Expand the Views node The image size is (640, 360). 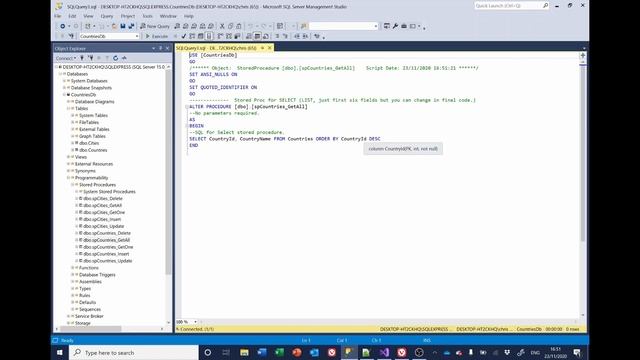68,157
